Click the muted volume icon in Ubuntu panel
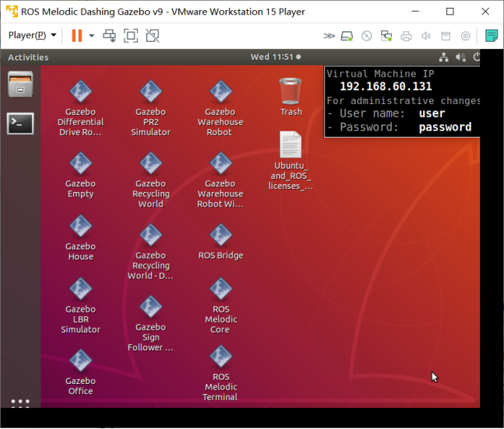504x429 pixels. coord(460,58)
